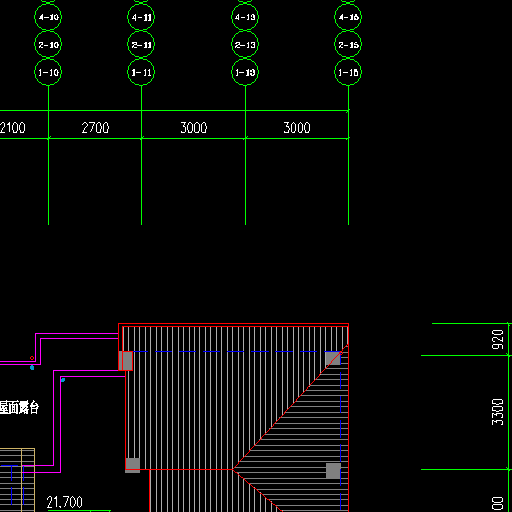The height and width of the screenshot is (512, 512).
Task: Select the cyan dot below the red circle
Action: click(32, 368)
